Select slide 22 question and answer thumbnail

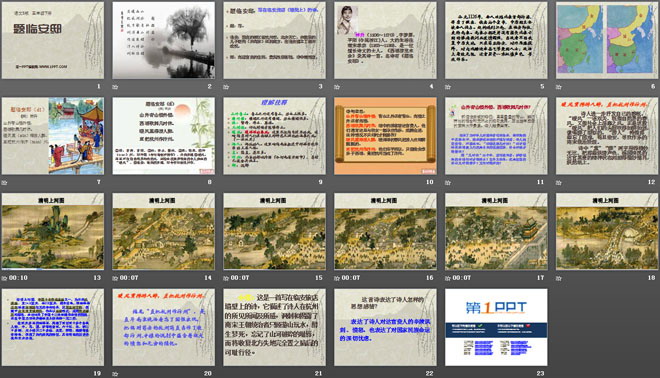(x=385, y=327)
